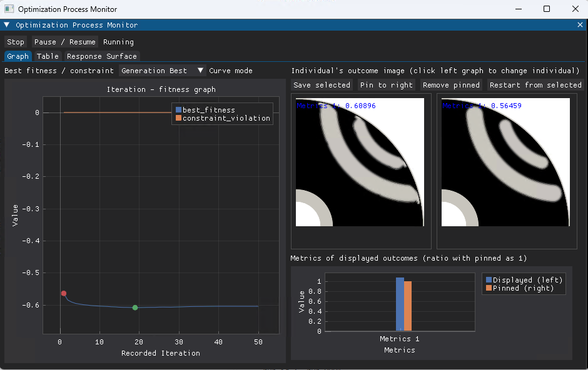
Task: Click the 'Recorded Iteration' axis label
Action: (161, 353)
